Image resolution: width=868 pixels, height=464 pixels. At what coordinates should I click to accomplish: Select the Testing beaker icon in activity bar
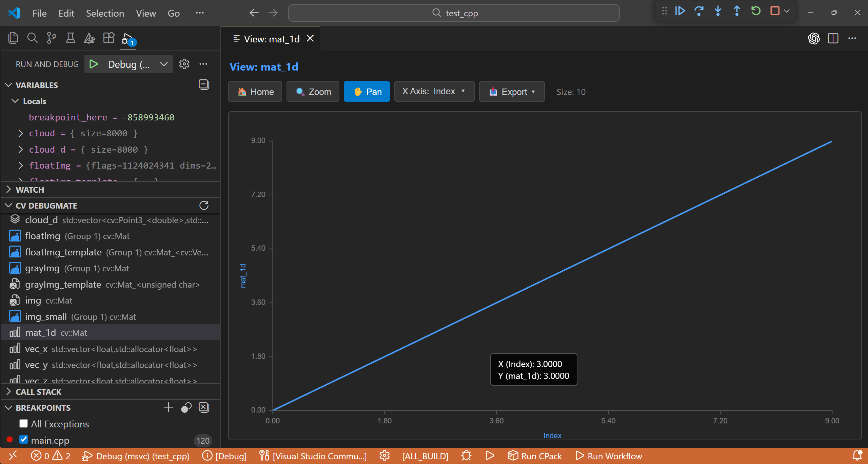pos(70,38)
